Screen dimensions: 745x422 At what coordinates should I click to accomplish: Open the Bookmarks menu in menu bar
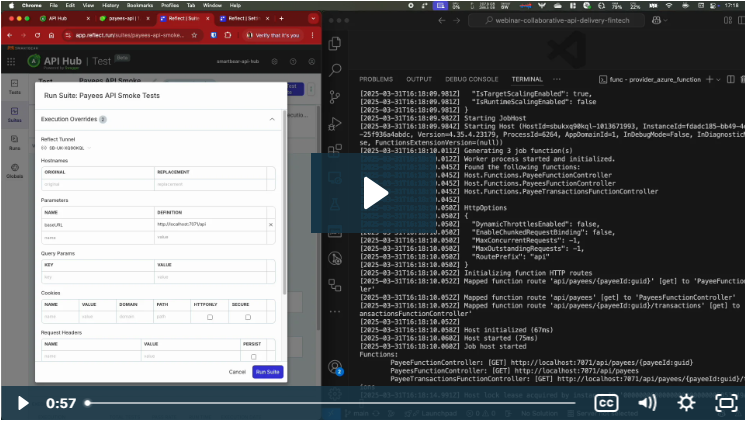[x=140, y=5]
